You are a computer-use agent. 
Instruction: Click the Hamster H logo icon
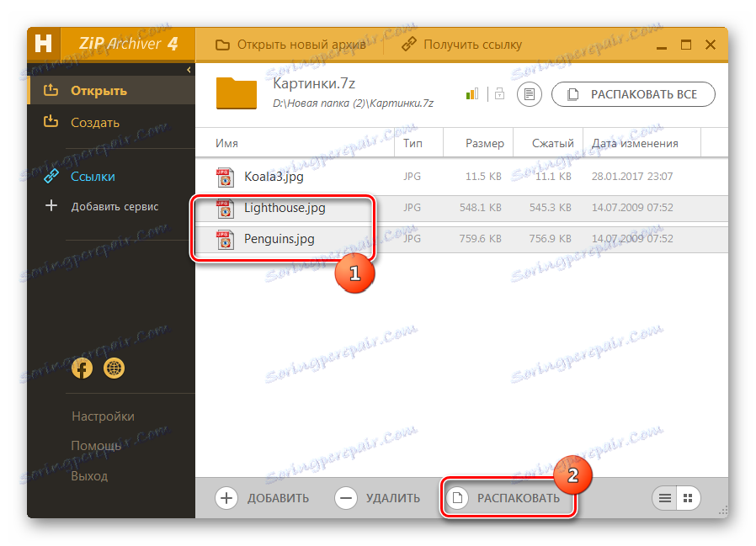44,44
